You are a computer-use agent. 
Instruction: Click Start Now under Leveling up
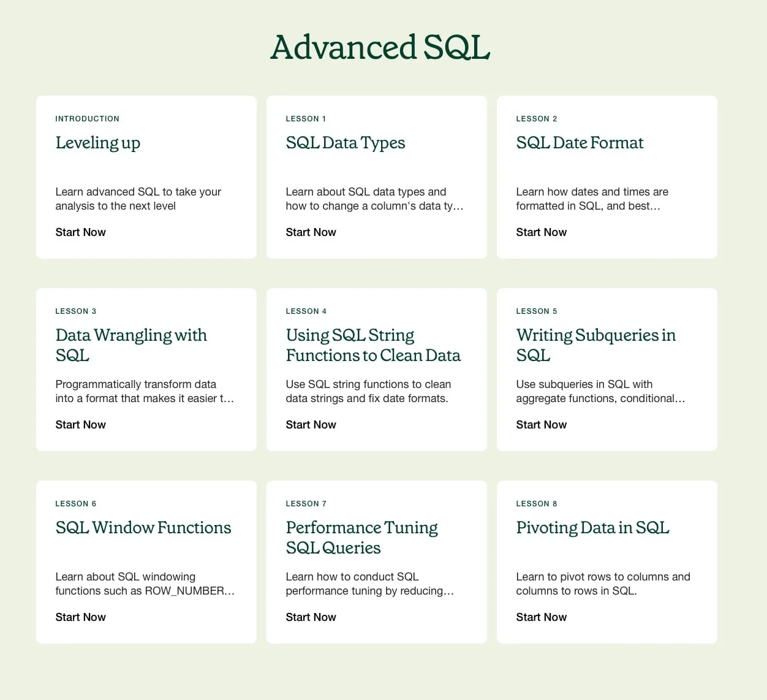pos(80,232)
